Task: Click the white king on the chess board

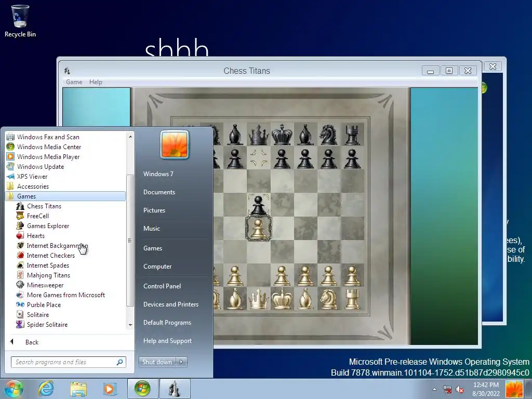Action: tap(282, 299)
